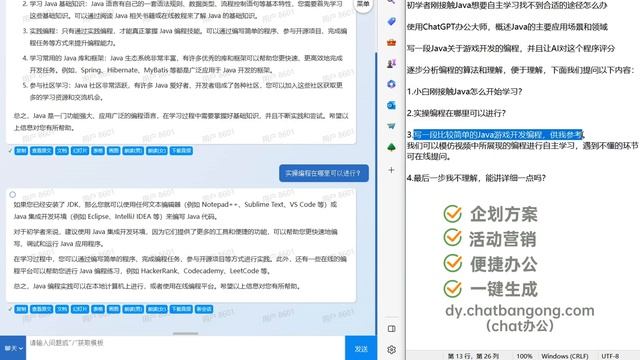Click 朗读(女) under the Java tips reply

pos(157,151)
